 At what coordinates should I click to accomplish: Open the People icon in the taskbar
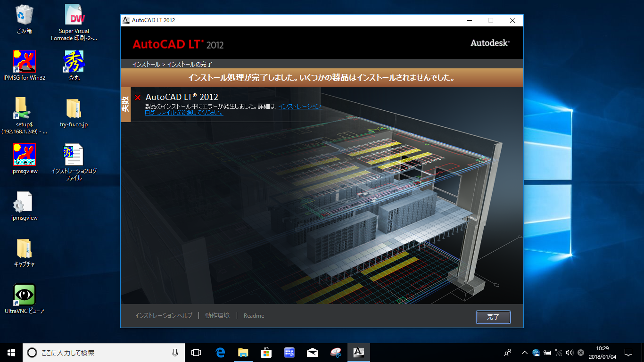pos(508,352)
